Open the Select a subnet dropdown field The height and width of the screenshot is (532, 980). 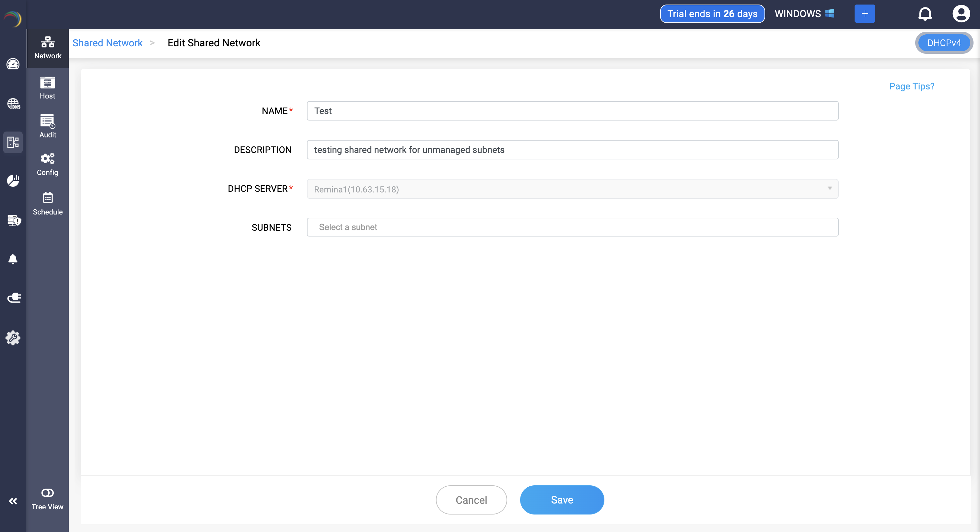point(572,227)
